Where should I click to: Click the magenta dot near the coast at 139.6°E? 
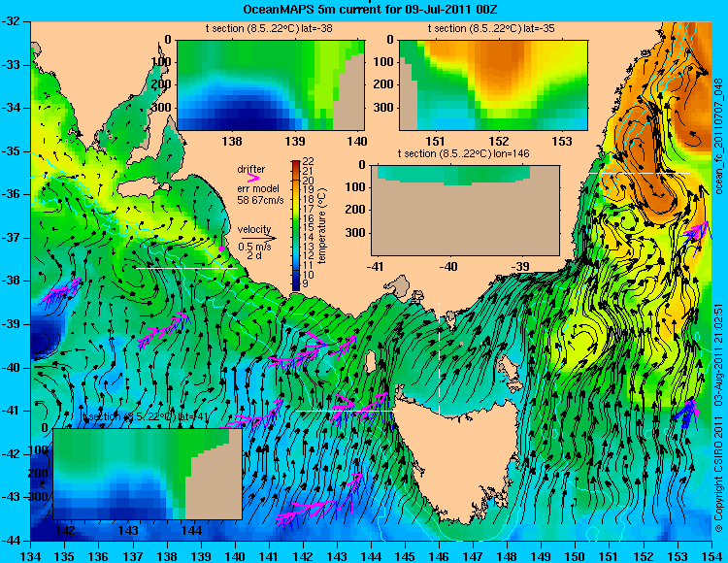coord(223,248)
